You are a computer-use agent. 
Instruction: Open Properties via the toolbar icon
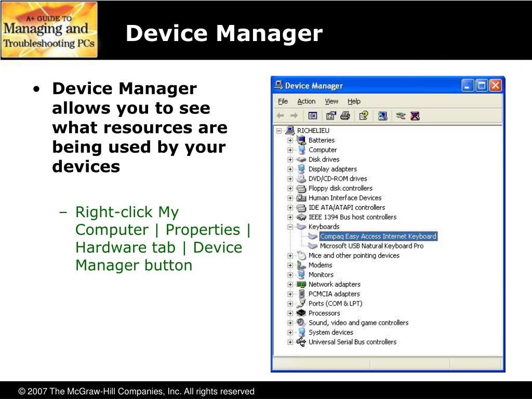(x=331, y=116)
